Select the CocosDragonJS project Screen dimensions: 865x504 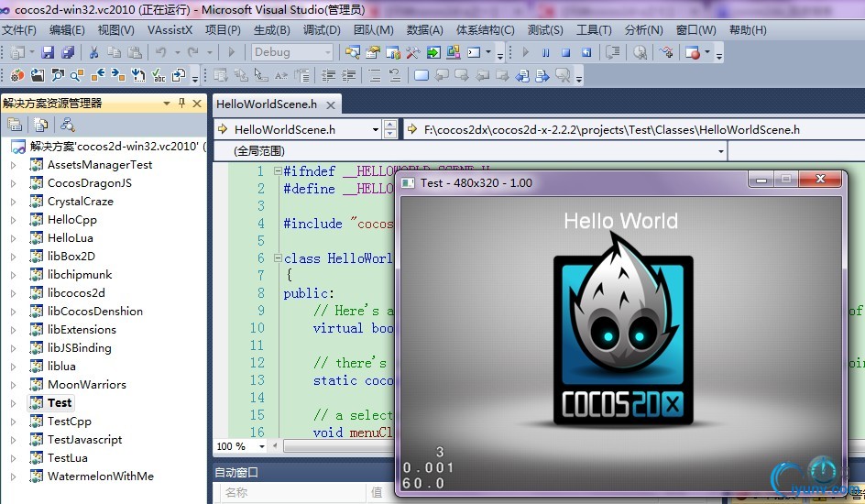[x=90, y=183]
